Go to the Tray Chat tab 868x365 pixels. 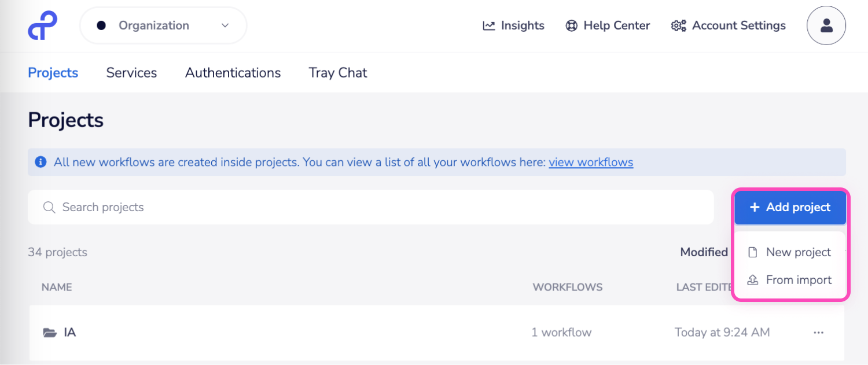coord(338,73)
